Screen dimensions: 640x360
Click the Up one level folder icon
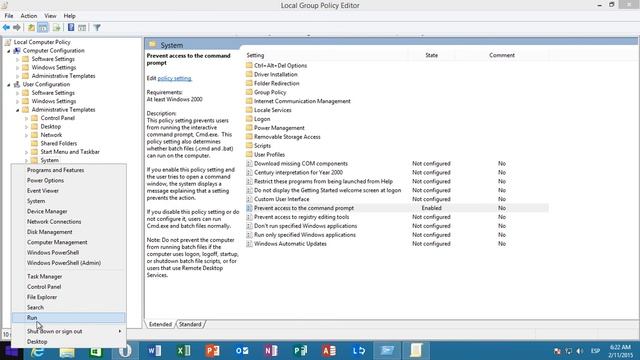click(31, 28)
